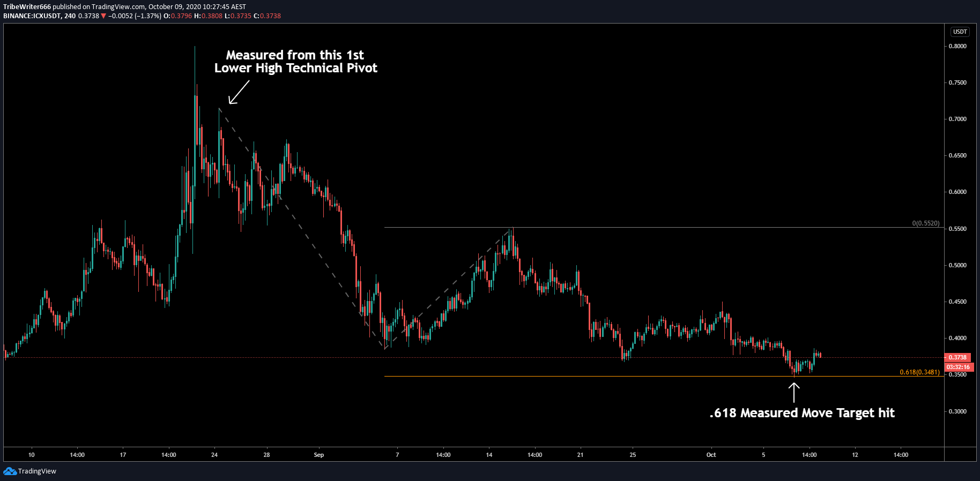Click the 0.4500 price axis label
980x481 pixels.
[x=957, y=302]
